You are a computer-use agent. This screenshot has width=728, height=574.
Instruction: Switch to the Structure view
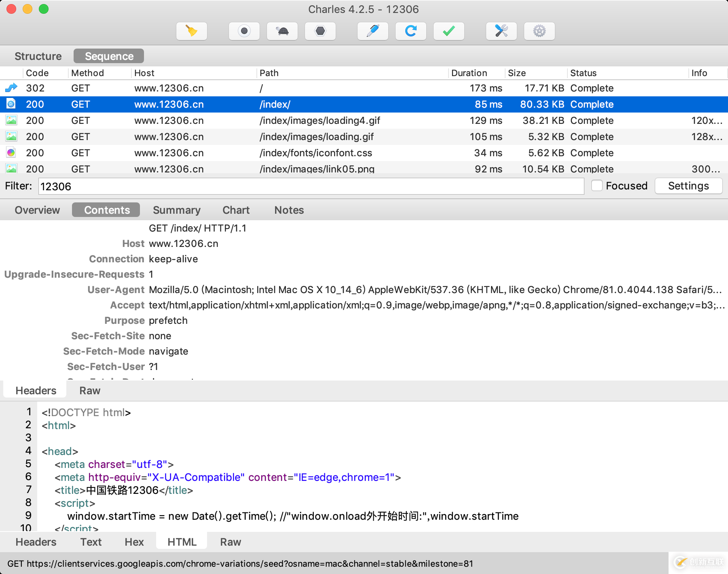point(38,56)
